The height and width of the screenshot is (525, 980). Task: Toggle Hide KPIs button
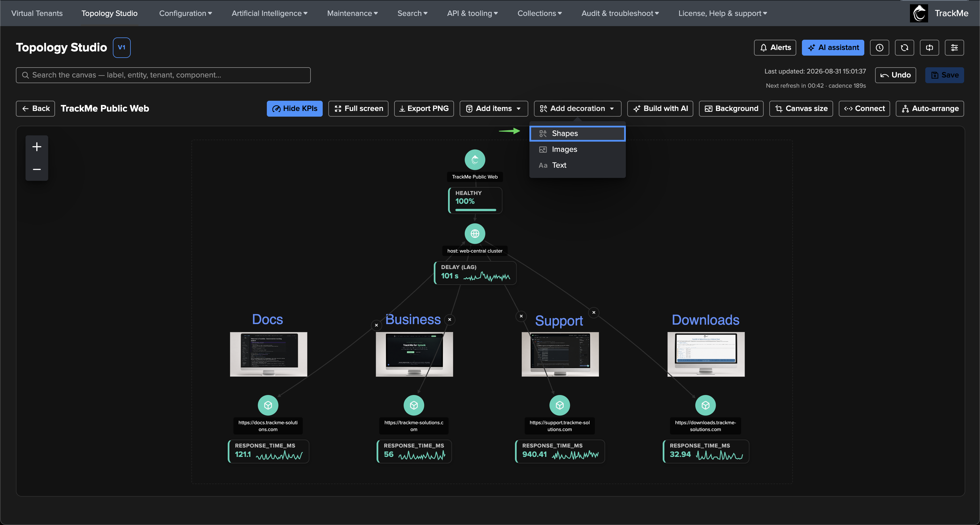coord(294,108)
